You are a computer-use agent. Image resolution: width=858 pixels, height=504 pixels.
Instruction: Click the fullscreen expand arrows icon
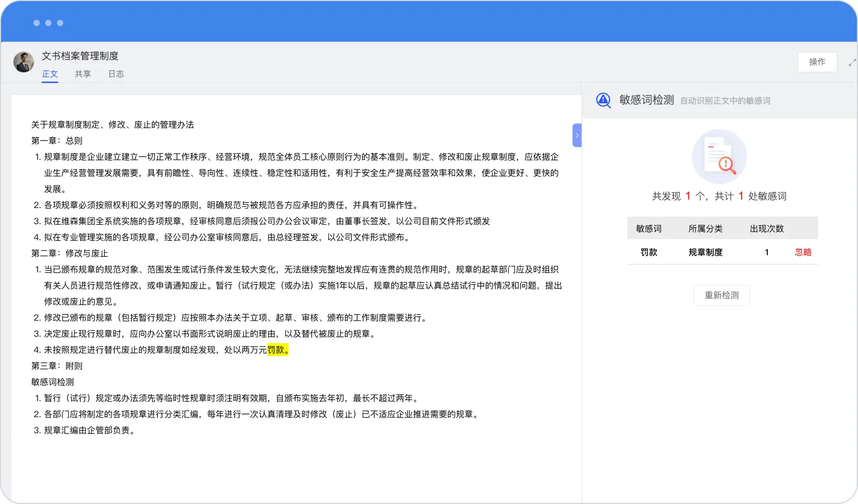(852, 63)
